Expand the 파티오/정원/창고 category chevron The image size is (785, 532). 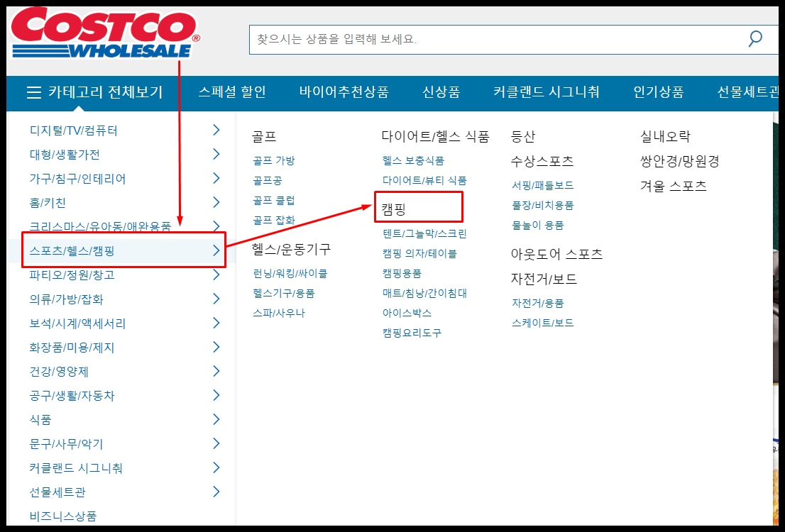coord(216,275)
